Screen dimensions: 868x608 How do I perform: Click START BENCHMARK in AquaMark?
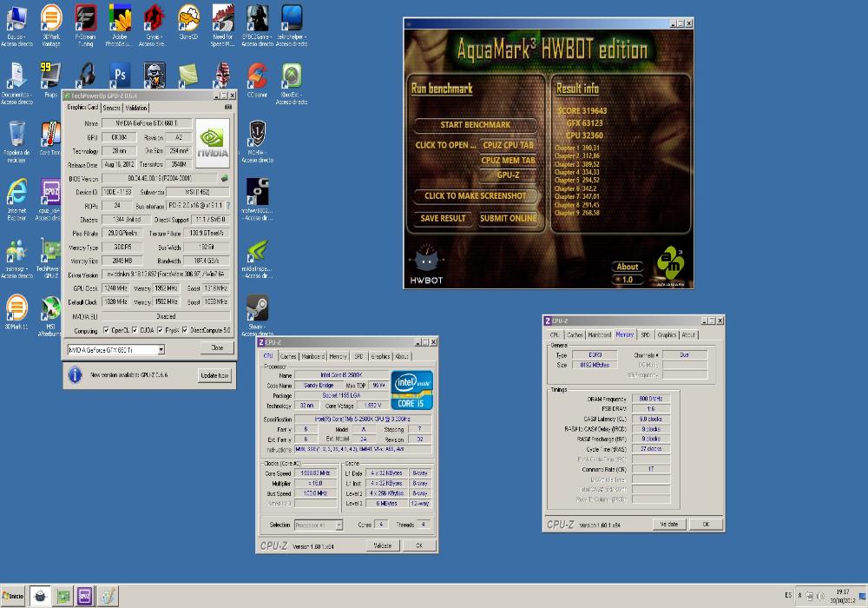[476, 124]
